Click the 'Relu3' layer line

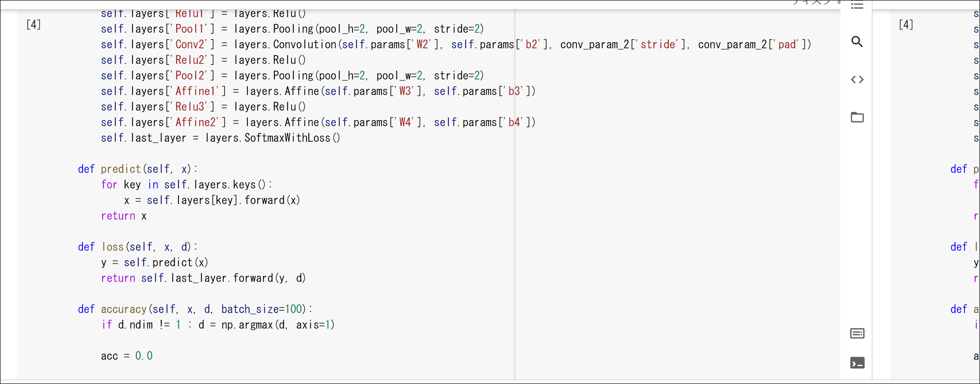coord(203,107)
